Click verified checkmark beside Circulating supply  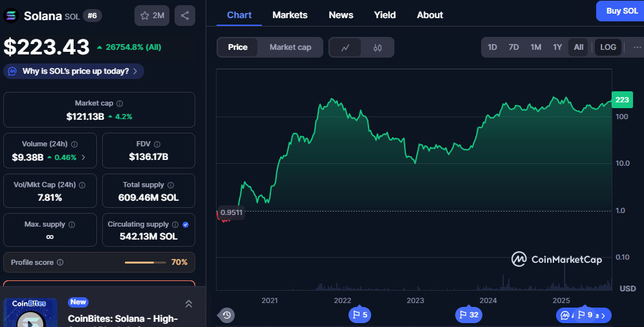pos(186,225)
